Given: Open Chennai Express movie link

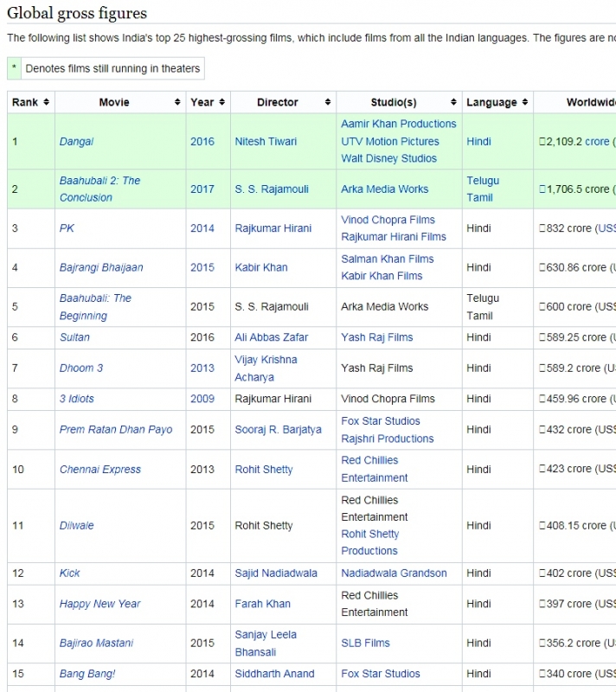Looking at the screenshot, I should 100,469.
